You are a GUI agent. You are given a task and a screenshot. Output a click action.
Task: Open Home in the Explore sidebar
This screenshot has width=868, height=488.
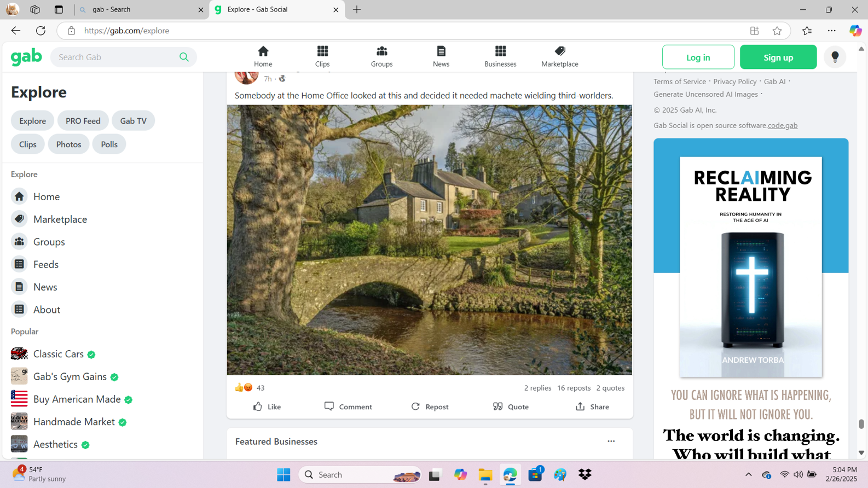[x=36, y=196]
